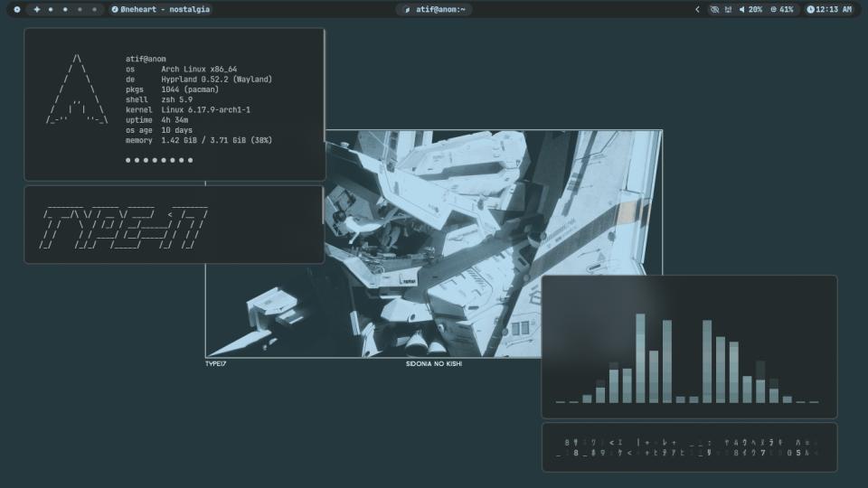Click the volume 20% indicator
868x488 pixels.
pyautogui.click(x=750, y=9)
